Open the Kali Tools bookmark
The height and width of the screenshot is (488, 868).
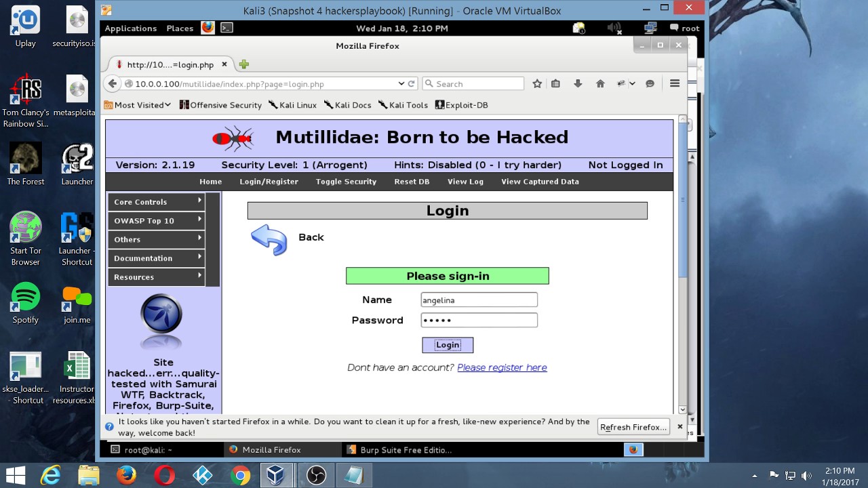(403, 105)
